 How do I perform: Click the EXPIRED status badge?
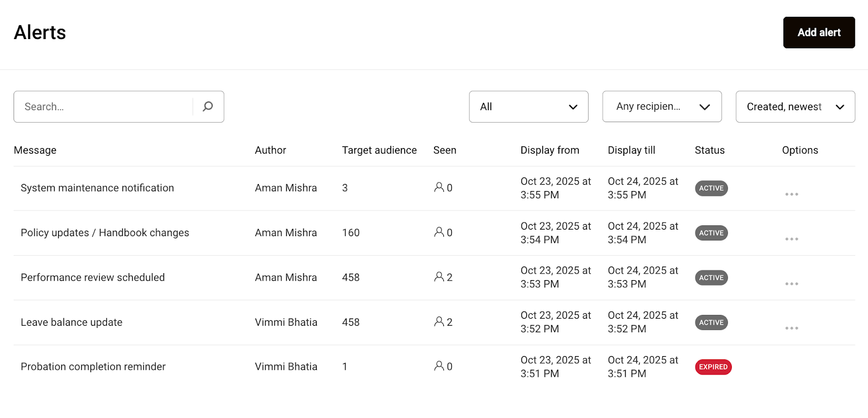(713, 367)
